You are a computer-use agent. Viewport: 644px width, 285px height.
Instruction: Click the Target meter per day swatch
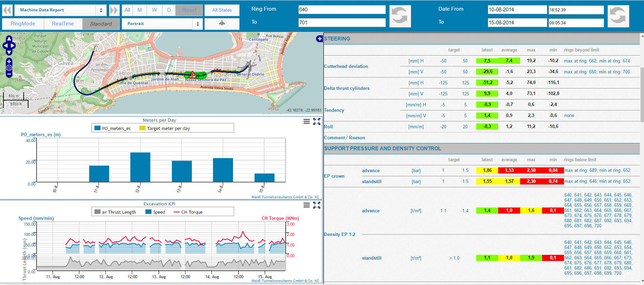142,128
